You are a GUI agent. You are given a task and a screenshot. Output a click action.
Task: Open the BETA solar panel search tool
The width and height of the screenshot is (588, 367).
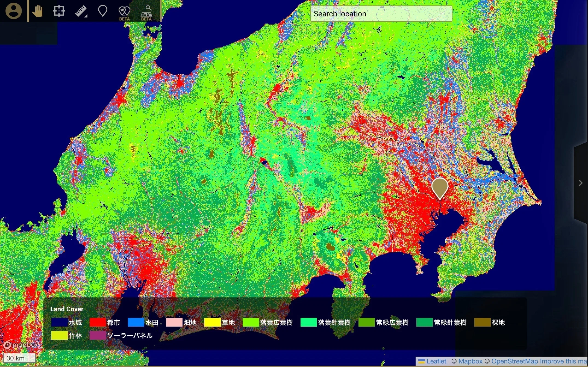tap(146, 13)
